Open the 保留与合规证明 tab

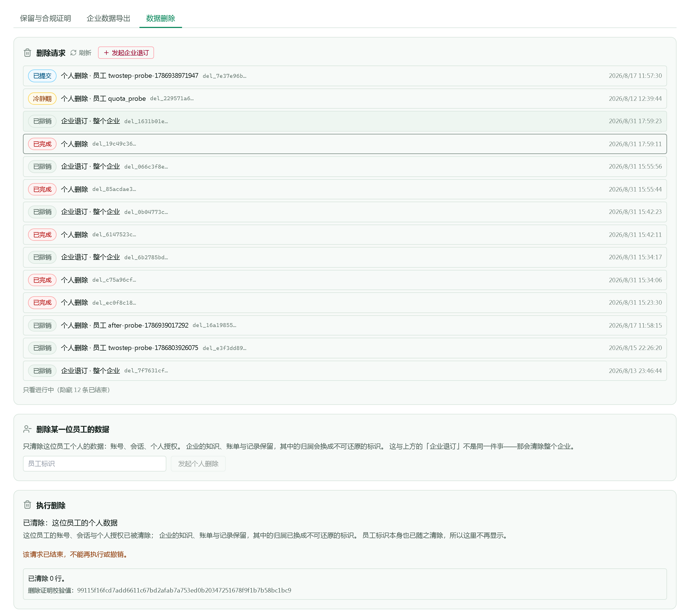click(45, 18)
